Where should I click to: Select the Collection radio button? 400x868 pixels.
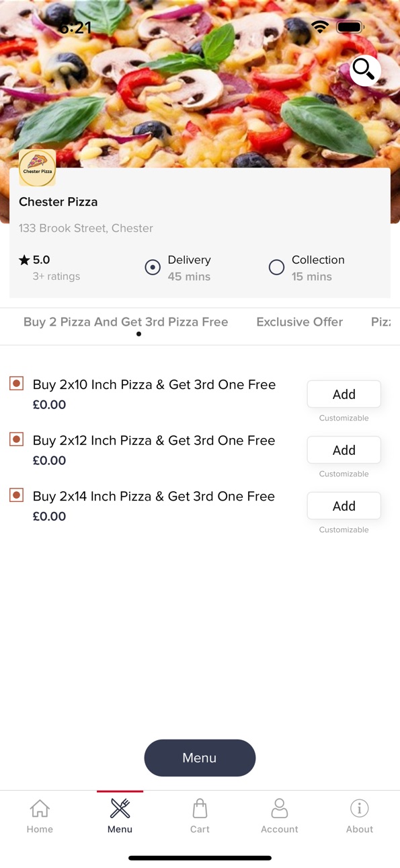tap(276, 267)
